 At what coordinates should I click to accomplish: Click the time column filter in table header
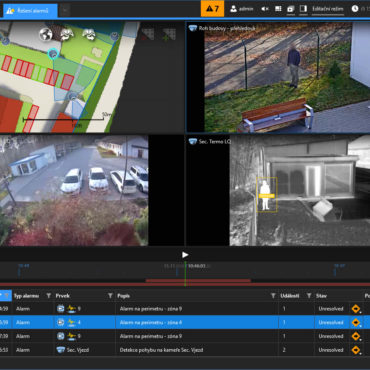[x=6, y=296]
